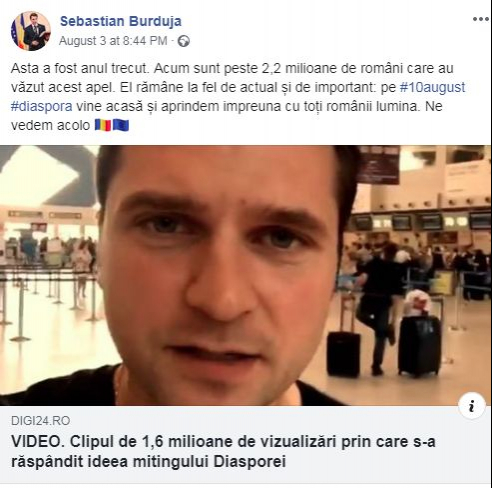Viewport: 492px width, 488px height.
Task: Open the video preview image
Action: pos(246,275)
